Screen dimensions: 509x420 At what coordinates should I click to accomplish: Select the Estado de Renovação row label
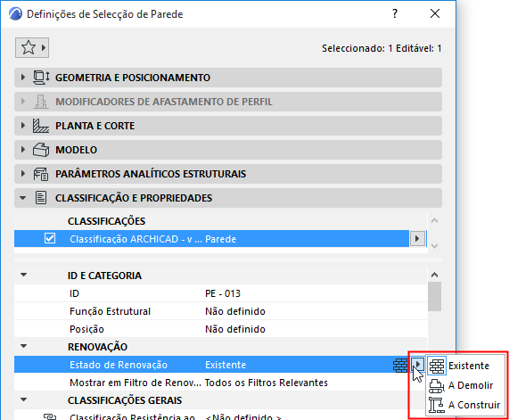coord(119,365)
